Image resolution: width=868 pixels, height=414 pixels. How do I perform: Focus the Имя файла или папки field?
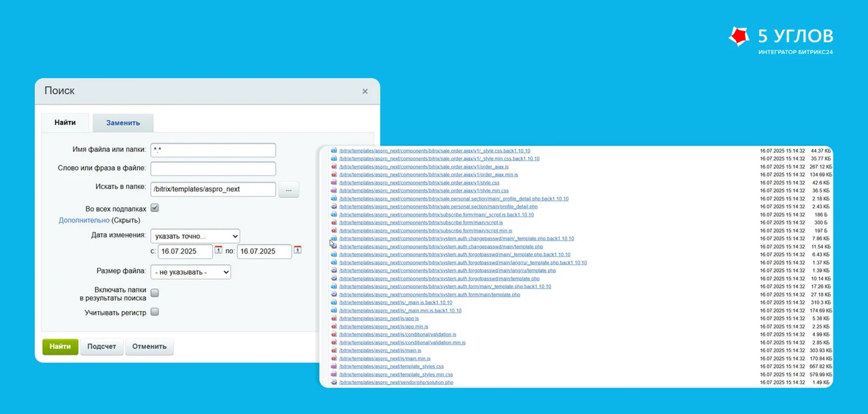point(213,150)
